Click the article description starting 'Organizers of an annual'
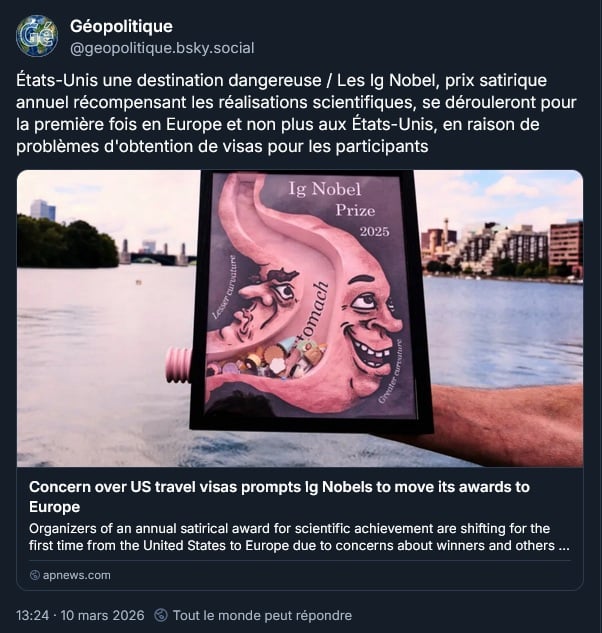The width and height of the screenshot is (602, 633). point(299,537)
